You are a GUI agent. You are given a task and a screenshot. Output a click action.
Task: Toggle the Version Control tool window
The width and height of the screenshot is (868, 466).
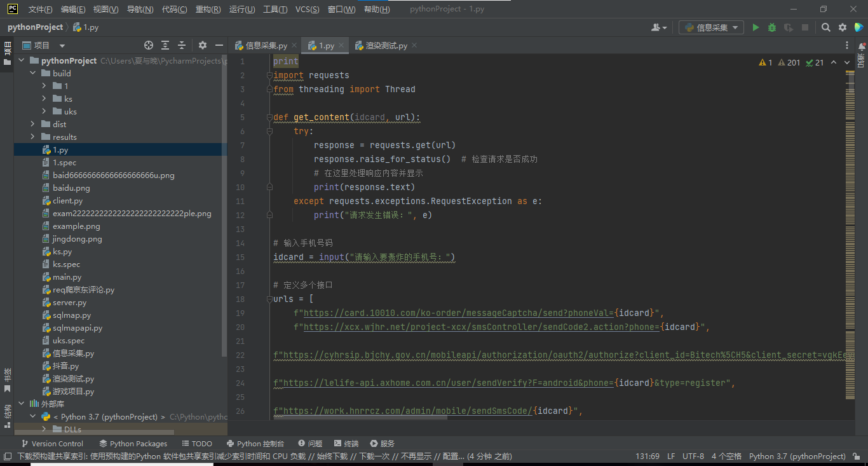tap(52, 443)
